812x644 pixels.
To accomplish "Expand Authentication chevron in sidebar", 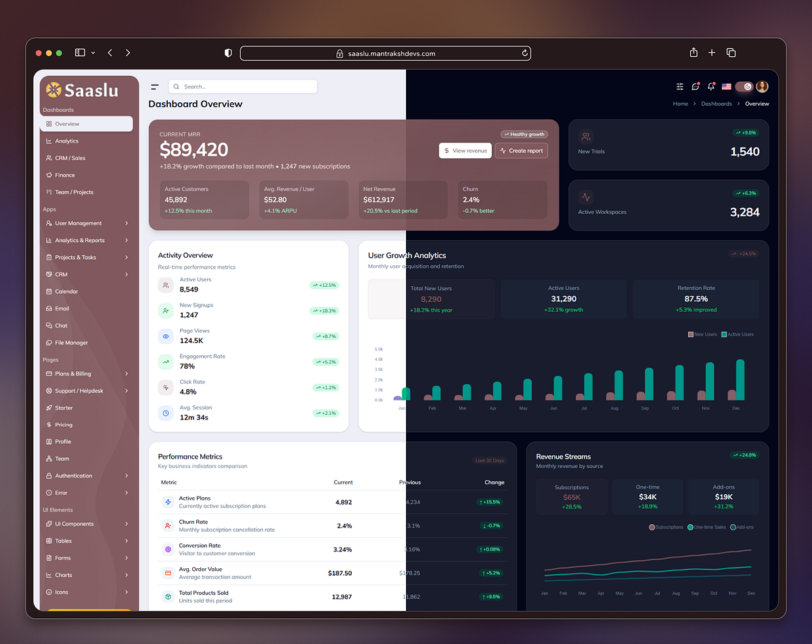I will [x=127, y=476].
